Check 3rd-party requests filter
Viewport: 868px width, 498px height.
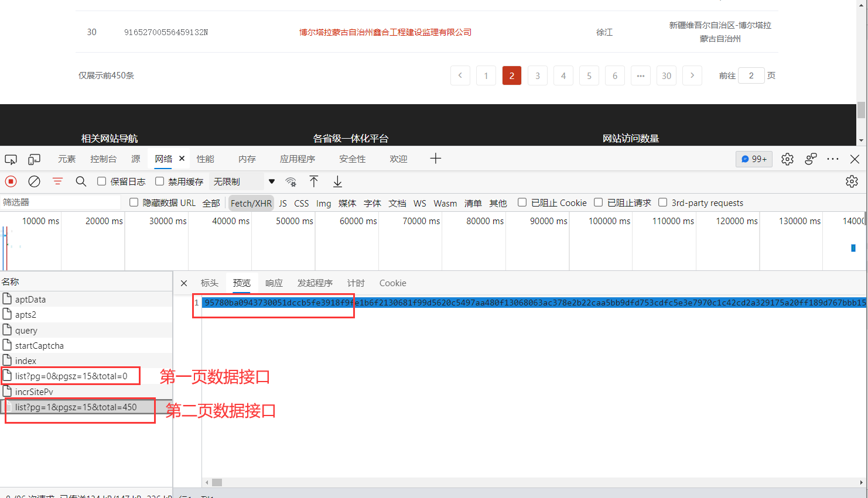tap(662, 202)
